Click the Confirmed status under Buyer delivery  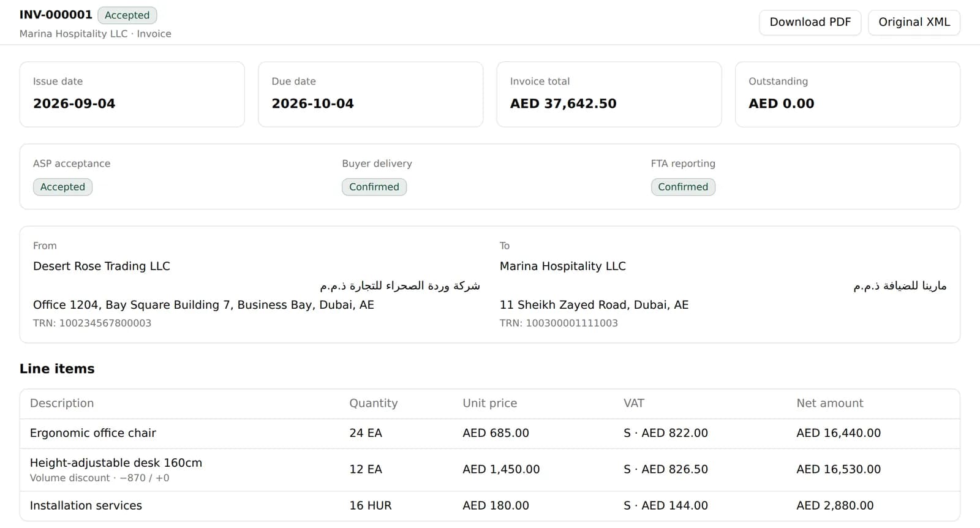pyautogui.click(x=374, y=187)
